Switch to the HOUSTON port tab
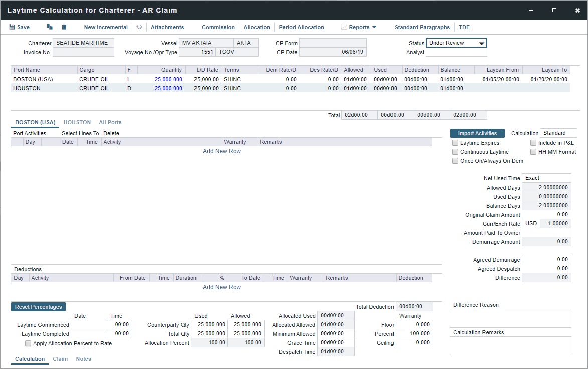Image resolution: width=588 pixels, height=369 pixels. [77, 122]
